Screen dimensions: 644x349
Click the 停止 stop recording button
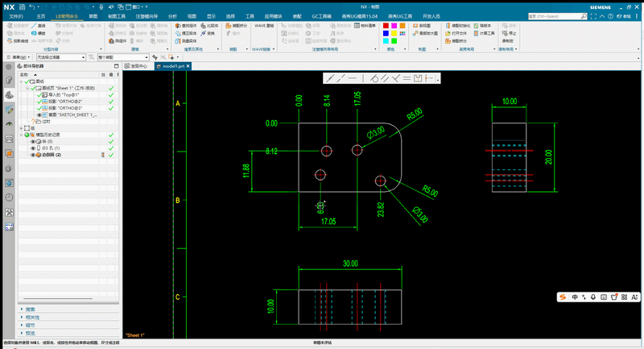tap(510, 33)
